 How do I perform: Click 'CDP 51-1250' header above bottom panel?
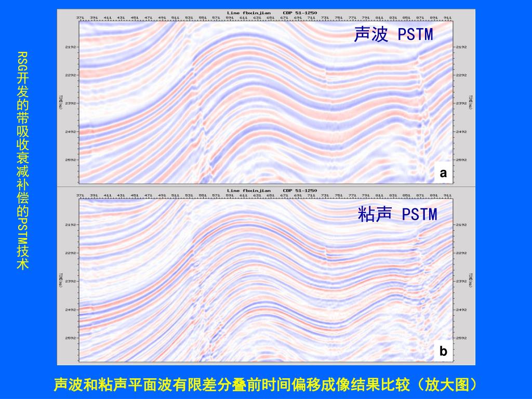(x=300, y=191)
